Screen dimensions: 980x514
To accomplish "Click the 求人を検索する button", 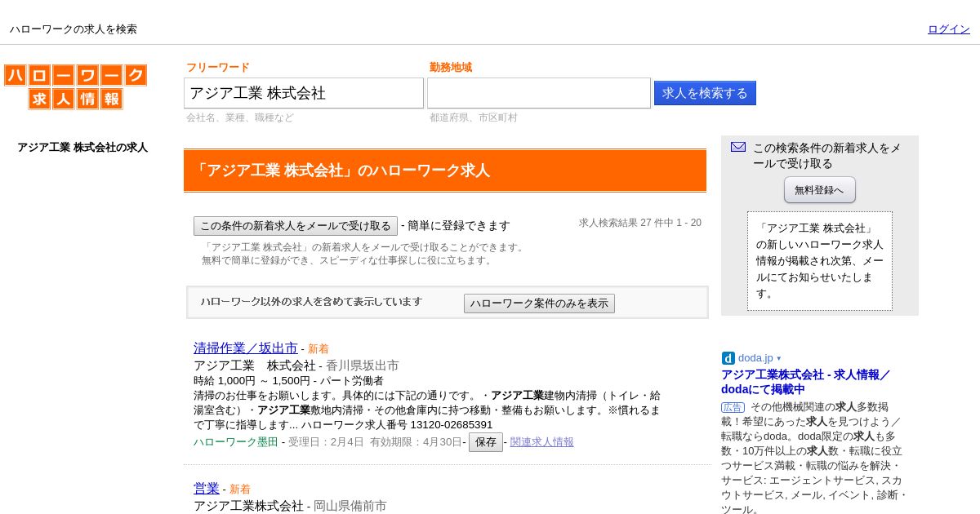I will (705, 93).
